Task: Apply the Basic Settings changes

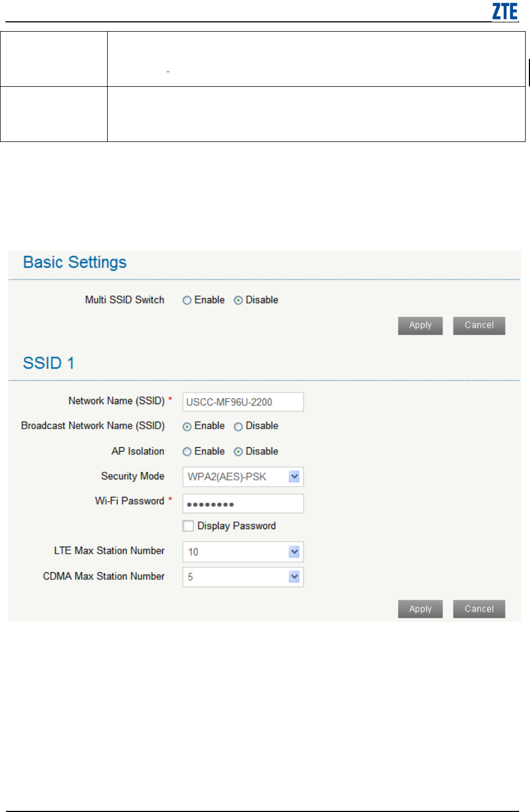Action: click(x=420, y=325)
